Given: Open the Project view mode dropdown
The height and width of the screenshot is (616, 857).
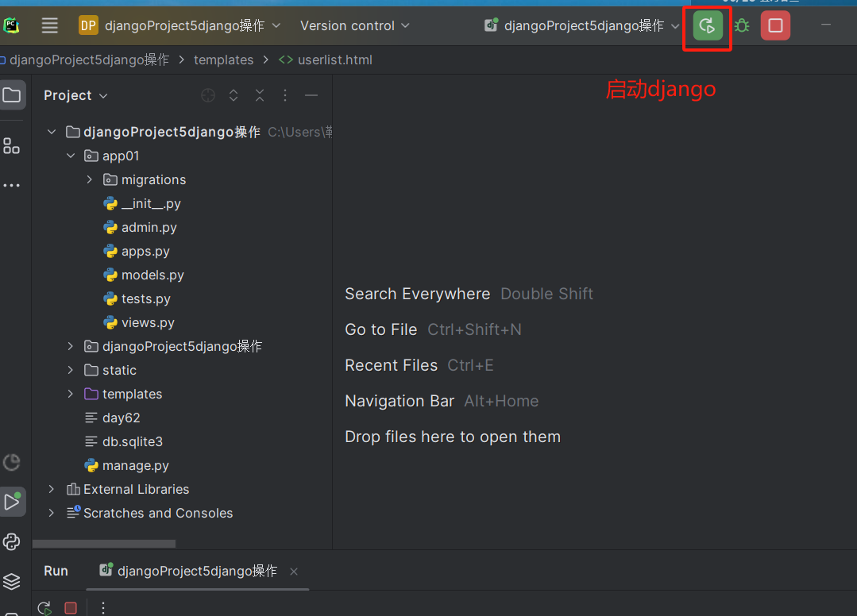Looking at the screenshot, I should point(75,95).
